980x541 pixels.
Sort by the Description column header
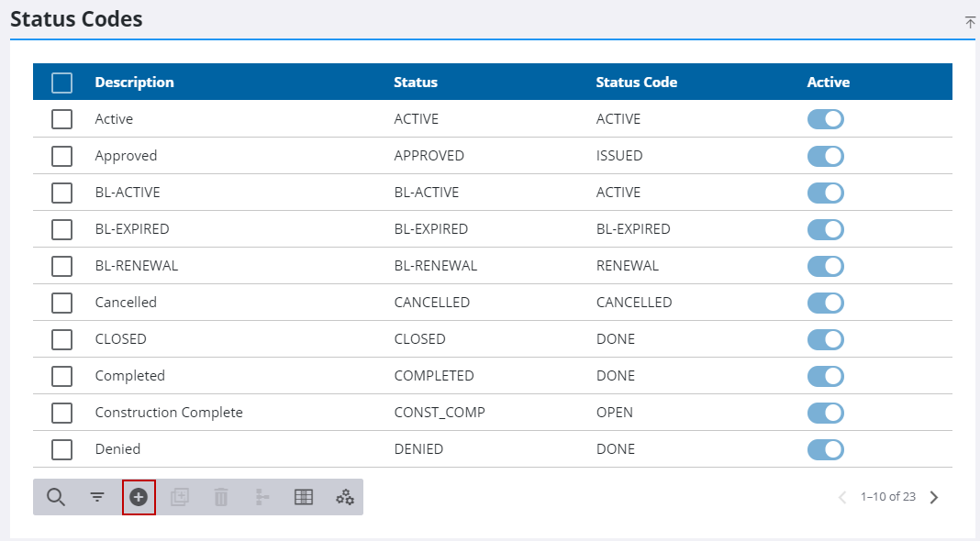coord(134,83)
